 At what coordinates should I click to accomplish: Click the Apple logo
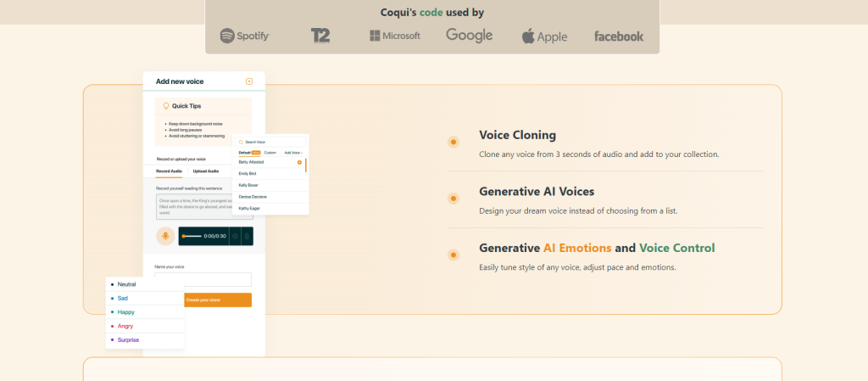tap(543, 36)
